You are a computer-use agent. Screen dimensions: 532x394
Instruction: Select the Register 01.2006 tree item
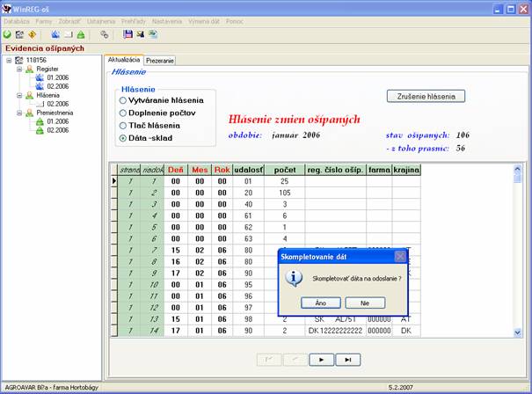tap(58, 77)
